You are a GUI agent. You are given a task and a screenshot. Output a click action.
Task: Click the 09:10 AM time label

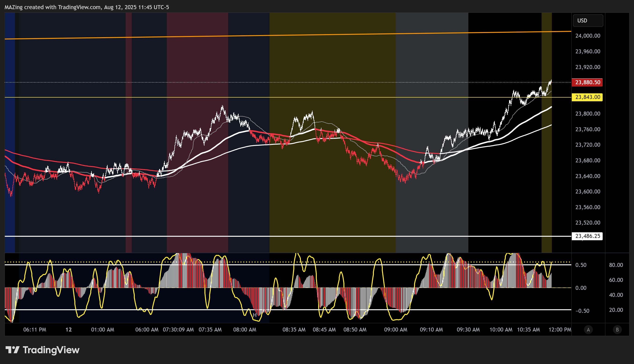pos(431,330)
